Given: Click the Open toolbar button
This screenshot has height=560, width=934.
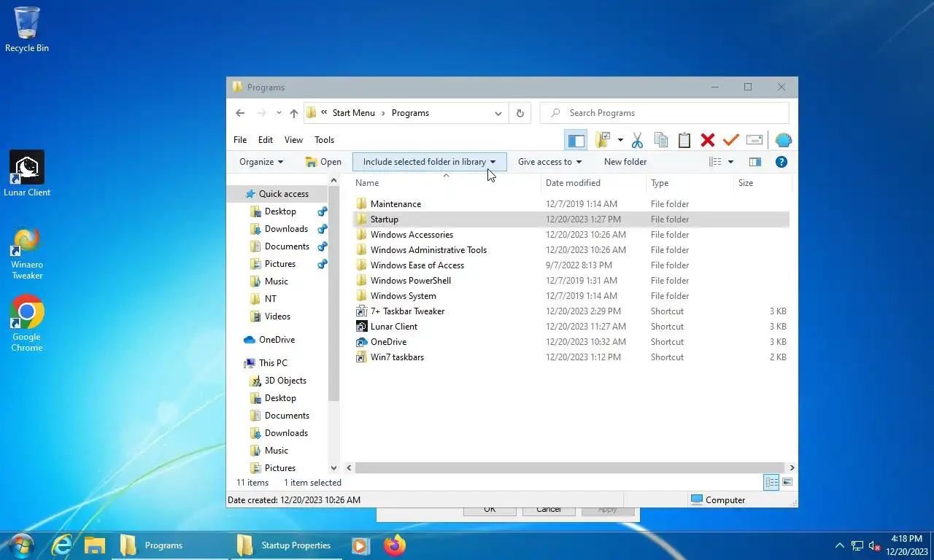Looking at the screenshot, I should click(x=323, y=162).
